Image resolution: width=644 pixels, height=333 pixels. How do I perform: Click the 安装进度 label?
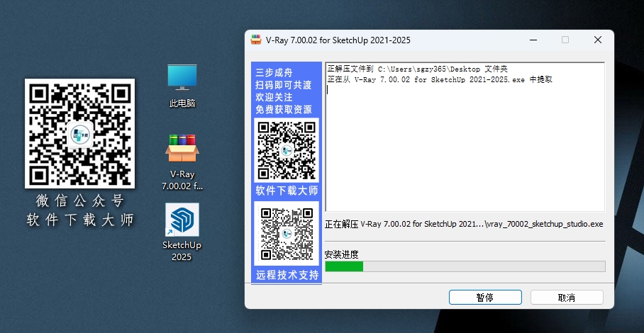(341, 254)
